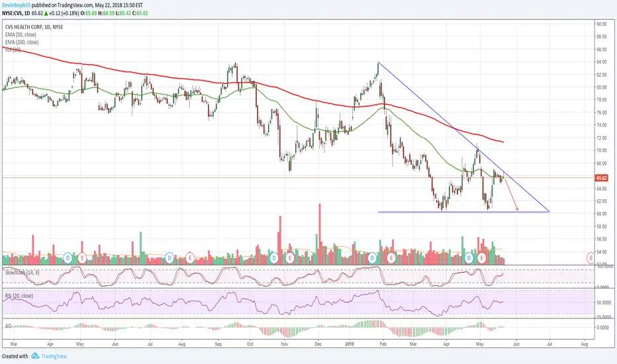Click the +0.12 (+0.18%) change value
Screen dimensions: 617x364
pyautogui.click(x=64, y=13)
